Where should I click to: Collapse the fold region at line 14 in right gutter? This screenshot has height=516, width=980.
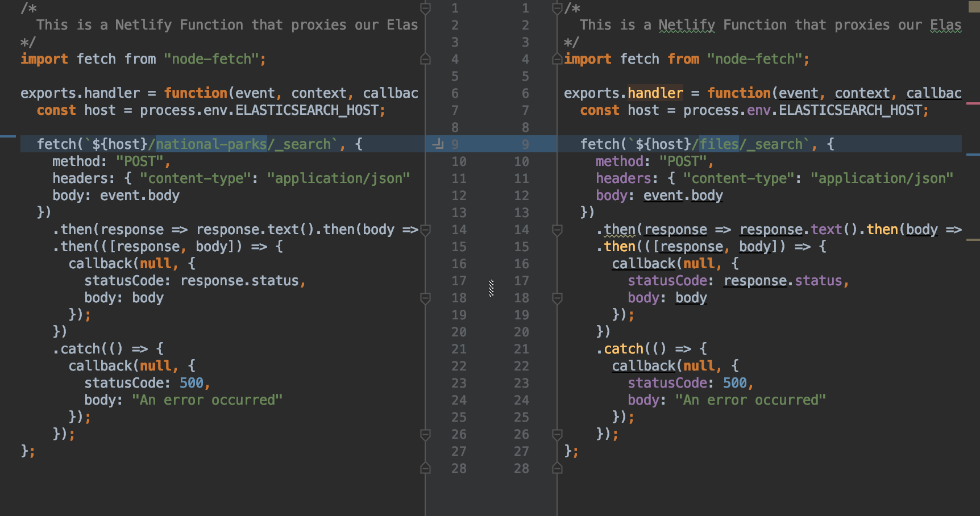556,230
